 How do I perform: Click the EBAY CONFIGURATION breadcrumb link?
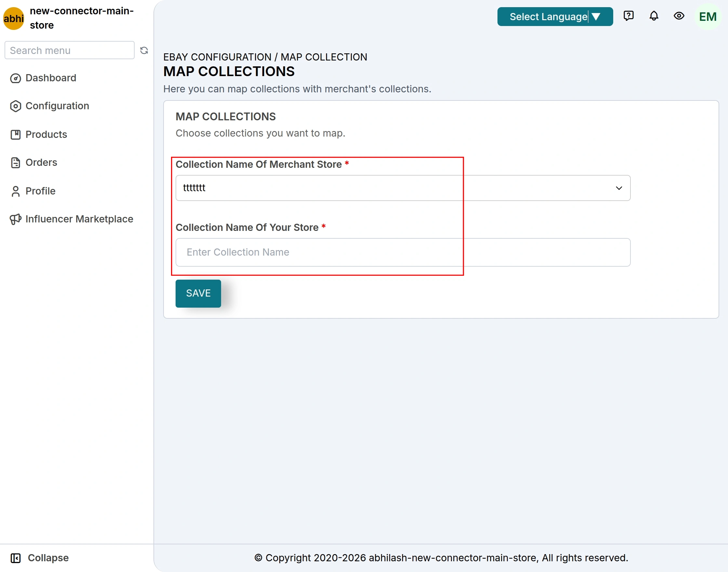tap(217, 57)
